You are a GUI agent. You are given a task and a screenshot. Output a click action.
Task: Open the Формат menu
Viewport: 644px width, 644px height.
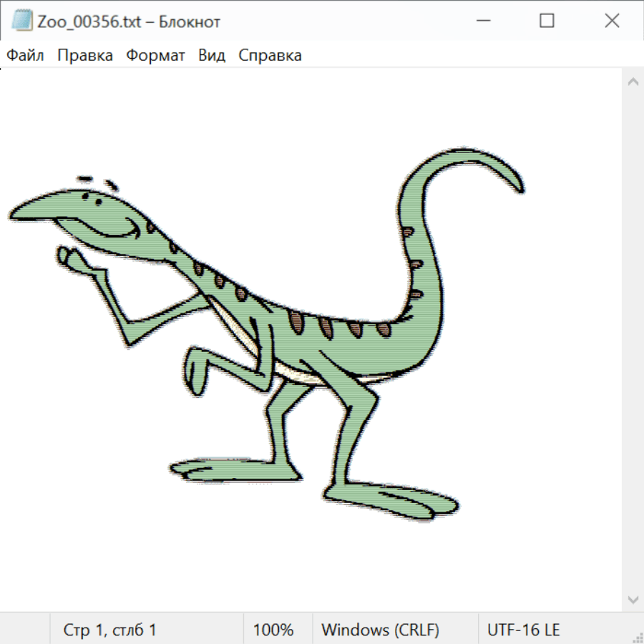coord(155,56)
